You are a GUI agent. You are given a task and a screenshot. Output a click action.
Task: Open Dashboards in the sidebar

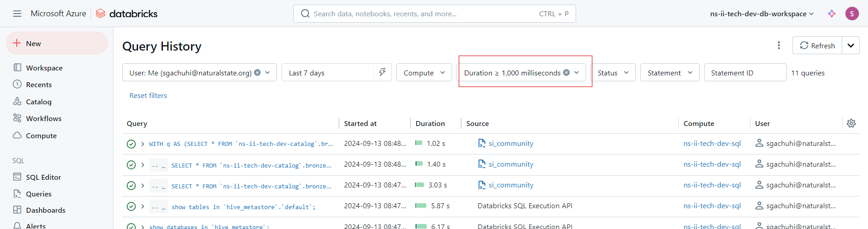click(x=45, y=210)
